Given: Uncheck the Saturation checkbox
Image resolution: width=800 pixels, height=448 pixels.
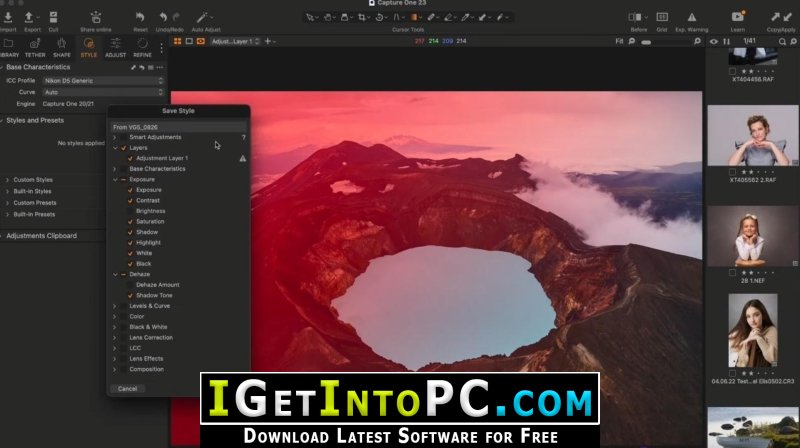Looking at the screenshot, I should (130, 222).
